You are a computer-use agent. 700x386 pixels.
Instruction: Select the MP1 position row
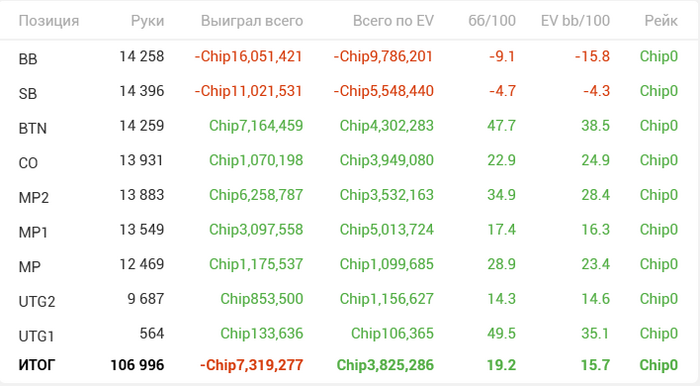[350, 230]
